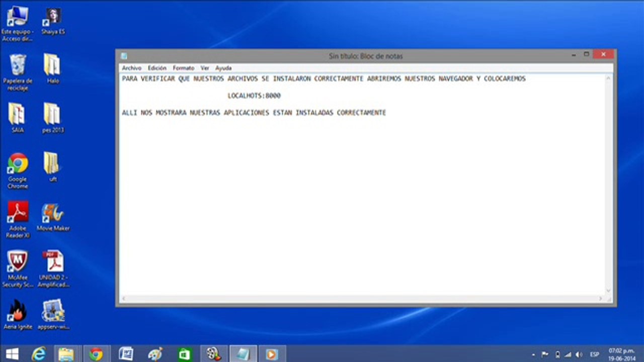Click the vertical scrollbar up arrow
The image size is (644, 362).
click(609, 78)
